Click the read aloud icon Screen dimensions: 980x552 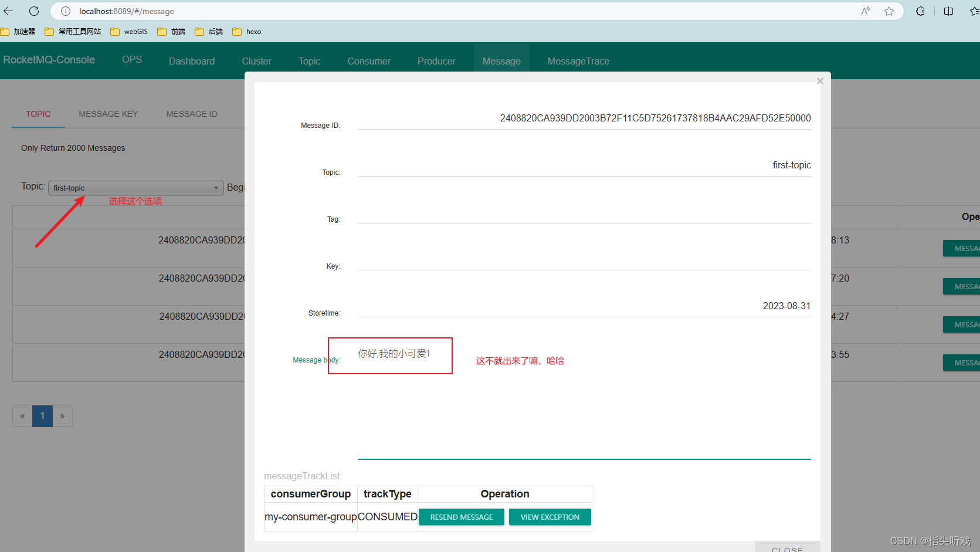[x=866, y=11]
